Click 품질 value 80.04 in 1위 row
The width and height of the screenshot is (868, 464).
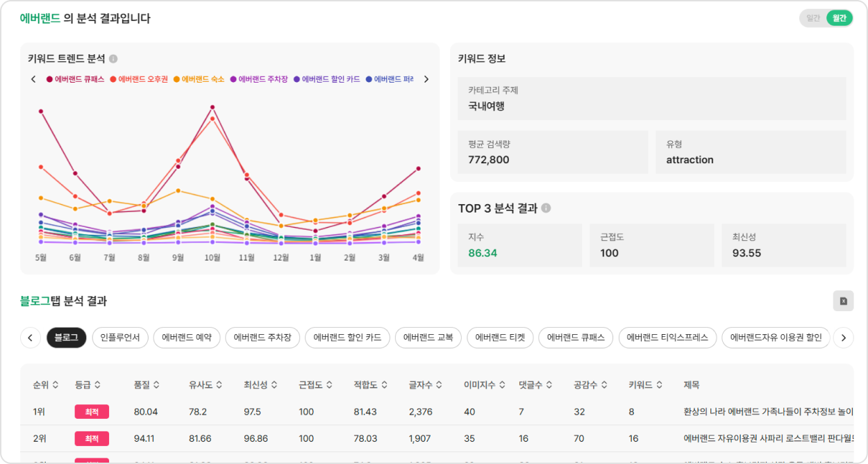click(146, 412)
